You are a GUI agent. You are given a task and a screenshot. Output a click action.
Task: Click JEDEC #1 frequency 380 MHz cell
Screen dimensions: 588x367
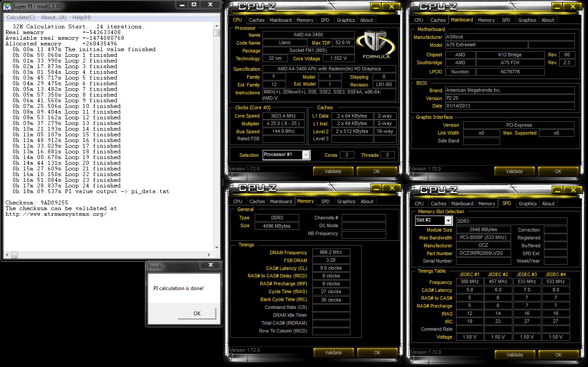(x=470, y=282)
